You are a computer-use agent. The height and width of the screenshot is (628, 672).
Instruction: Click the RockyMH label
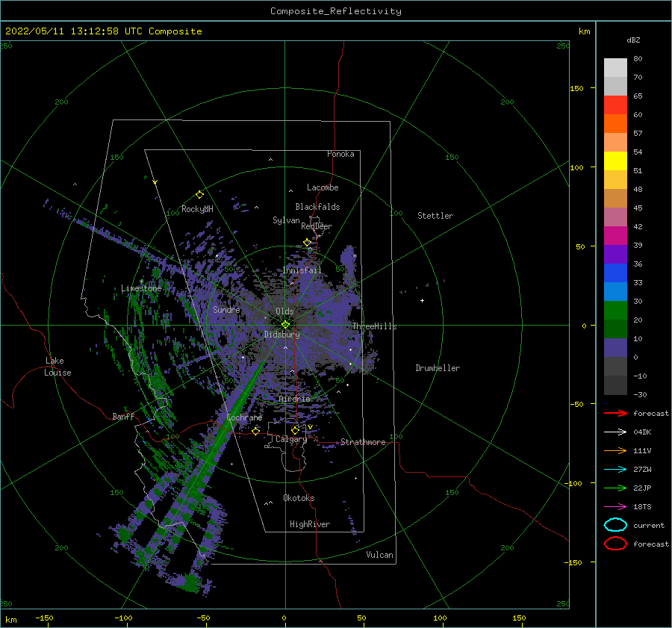[x=197, y=209]
